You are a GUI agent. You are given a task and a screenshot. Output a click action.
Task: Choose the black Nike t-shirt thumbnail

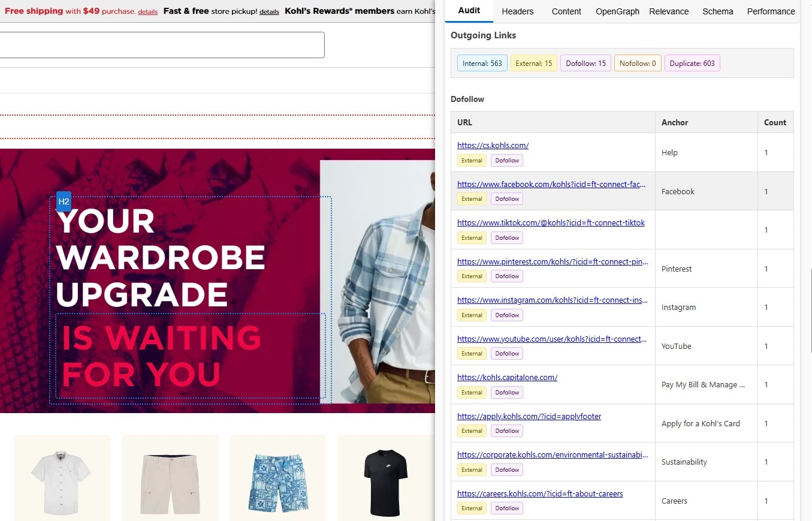(x=385, y=477)
